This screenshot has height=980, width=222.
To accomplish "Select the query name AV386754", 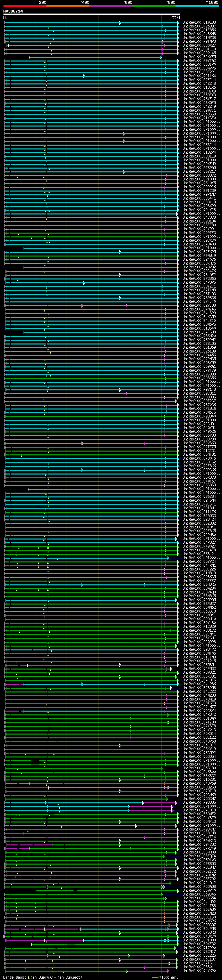I will coord(13,11).
